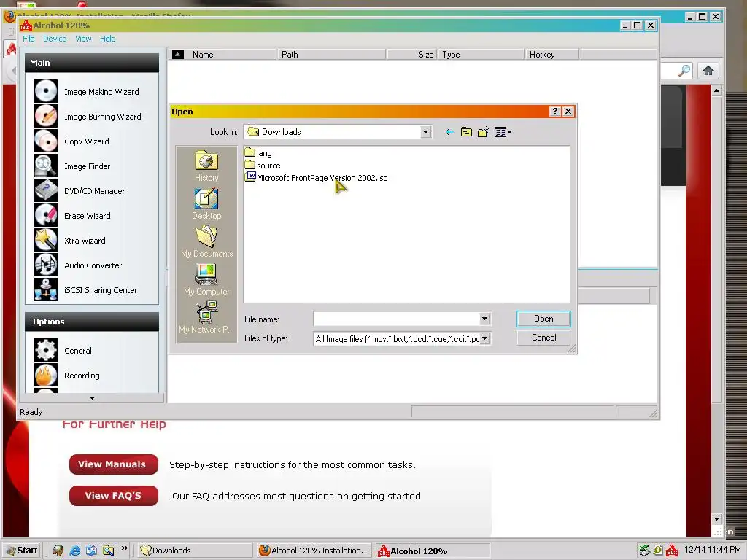
Task: Click the View Manuals button on webpage
Action: (113, 464)
